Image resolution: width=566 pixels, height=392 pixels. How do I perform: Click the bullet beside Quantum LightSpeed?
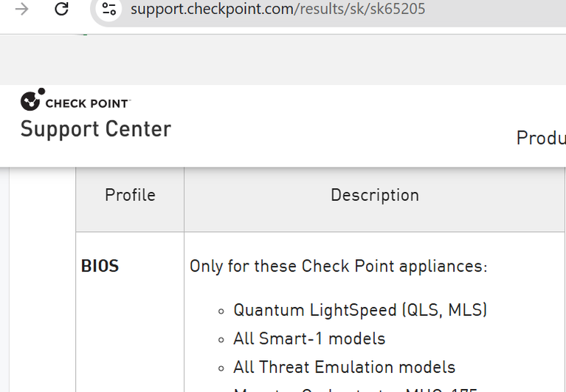[221, 312]
